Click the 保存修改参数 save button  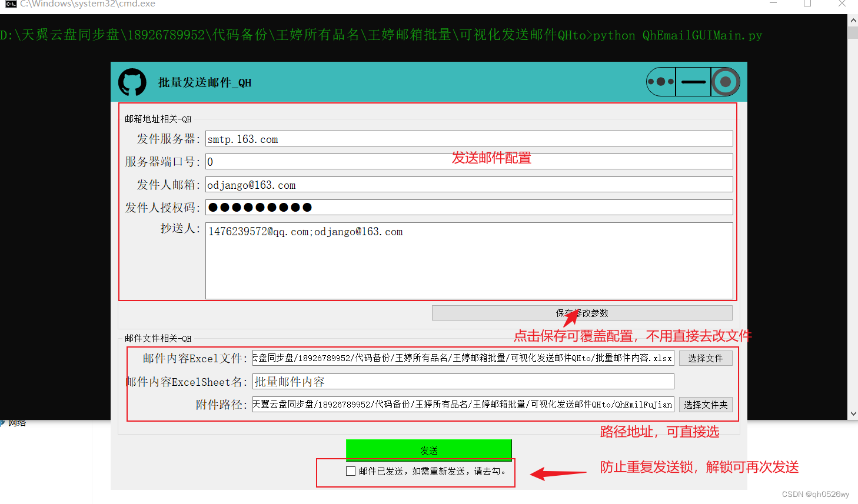(582, 312)
